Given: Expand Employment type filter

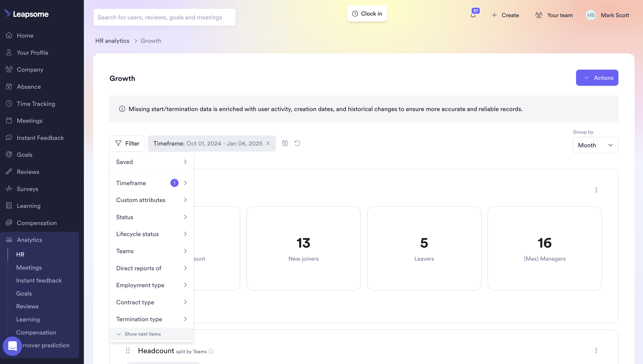Looking at the screenshot, I should click(151, 285).
